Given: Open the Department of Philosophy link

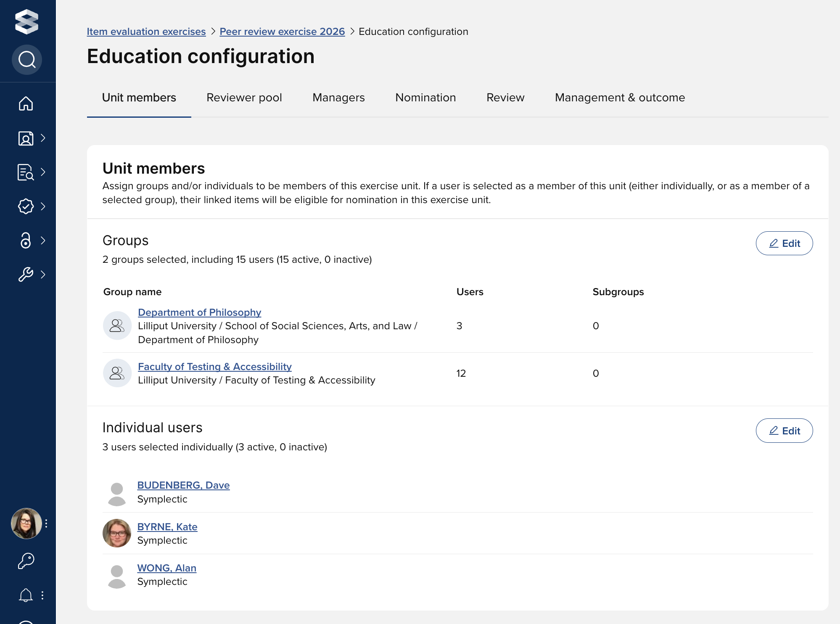Looking at the screenshot, I should pos(199,312).
